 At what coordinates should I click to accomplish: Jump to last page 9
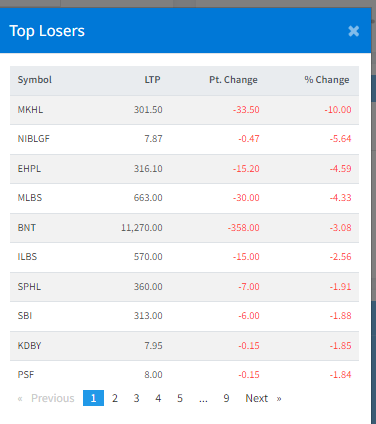[x=226, y=398]
